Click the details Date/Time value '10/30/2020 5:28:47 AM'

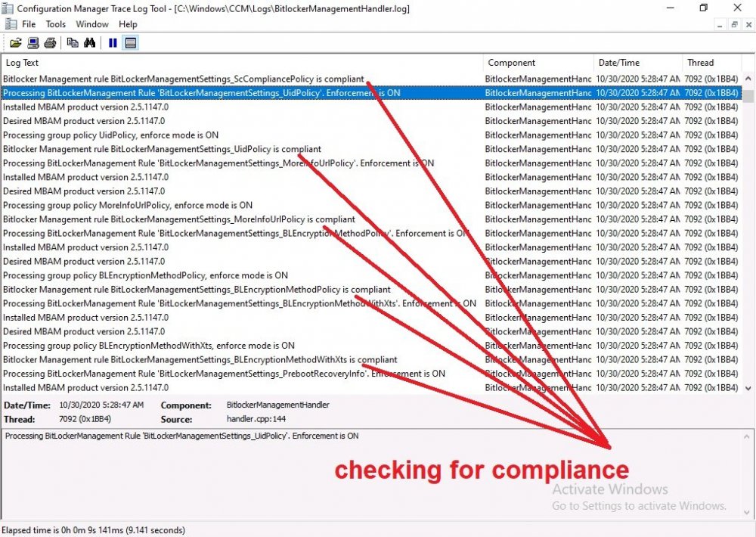click(101, 405)
